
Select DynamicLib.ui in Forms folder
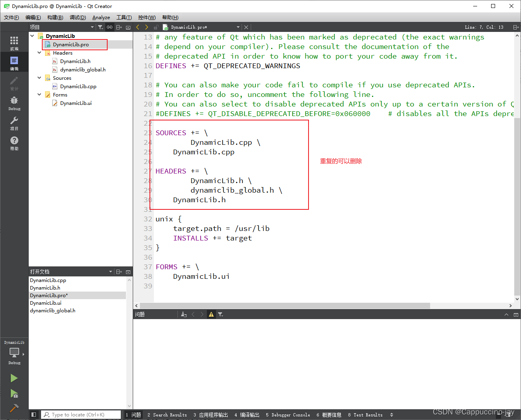click(x=76, y=103)
